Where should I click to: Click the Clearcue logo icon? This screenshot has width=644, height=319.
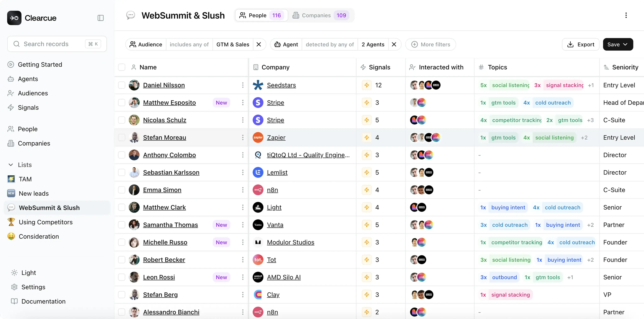point(14,18)
